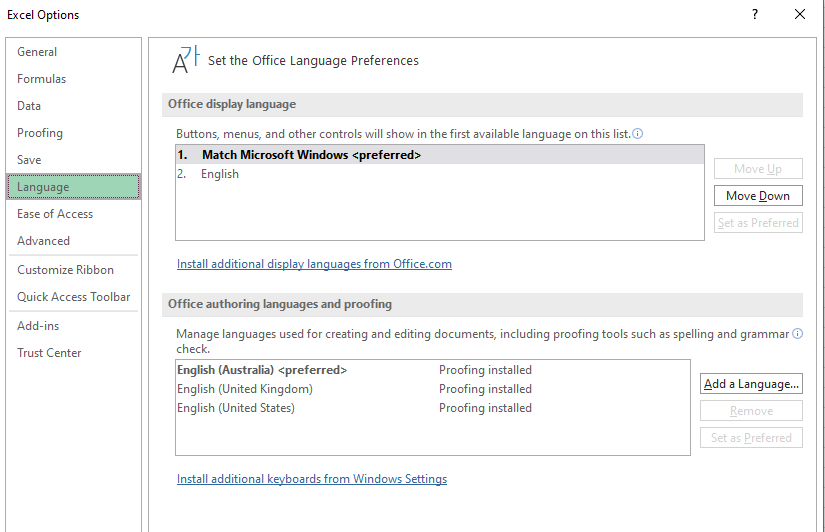Click the Add a Language button
The image size is (825, 532).
click(x=751, y=384)
